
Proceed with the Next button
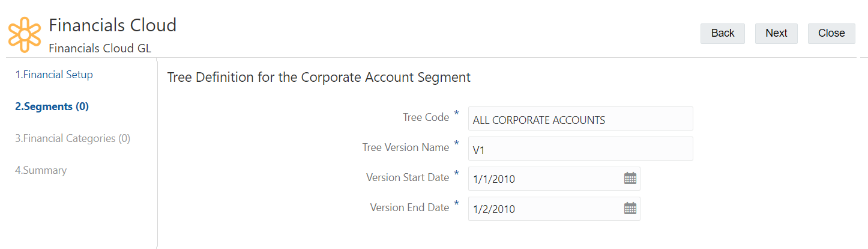[x=776, y=33]
